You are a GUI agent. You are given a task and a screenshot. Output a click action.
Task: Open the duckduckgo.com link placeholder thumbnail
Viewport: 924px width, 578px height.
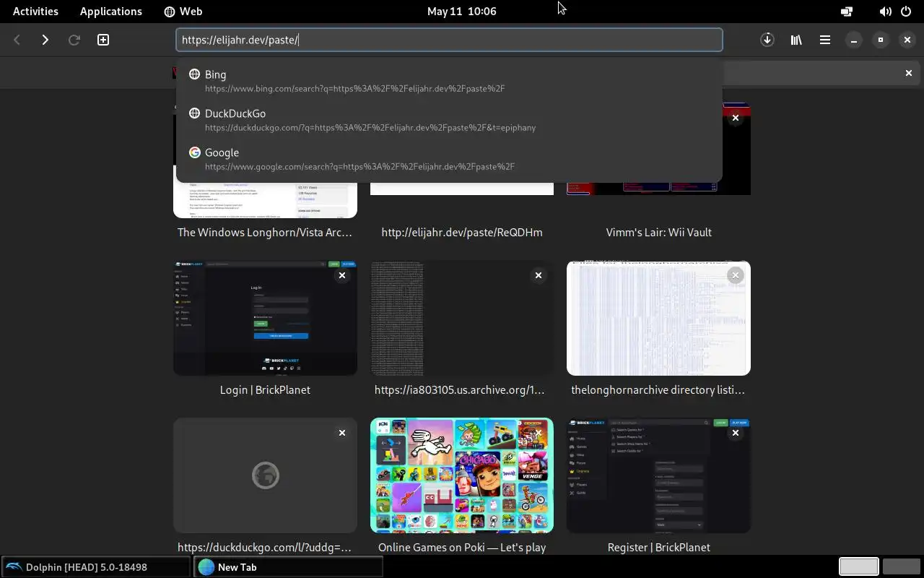[265, 475]
